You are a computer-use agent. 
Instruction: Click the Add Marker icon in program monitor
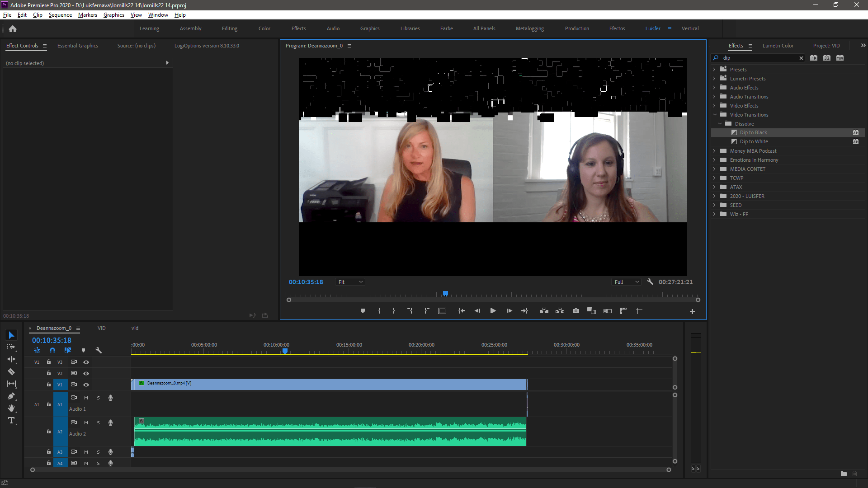(363, 311)
